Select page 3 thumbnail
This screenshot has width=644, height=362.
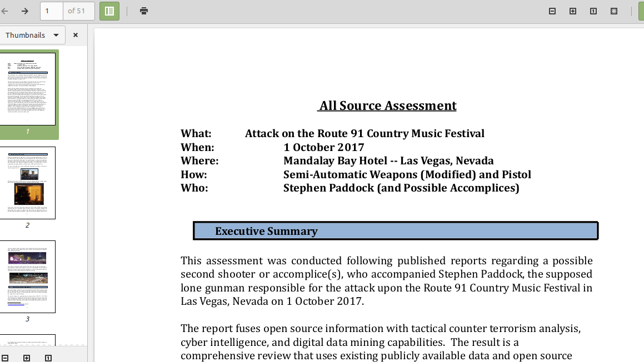tap(28, 276)
